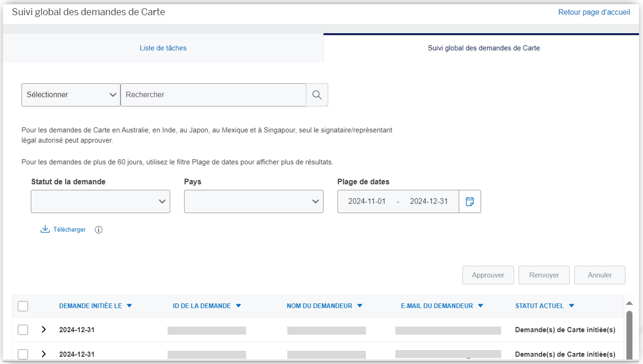Select the Suivi global des demandes tab
Image resolution: width=643 pixels, height=364 pixels.
pos(484,48)
